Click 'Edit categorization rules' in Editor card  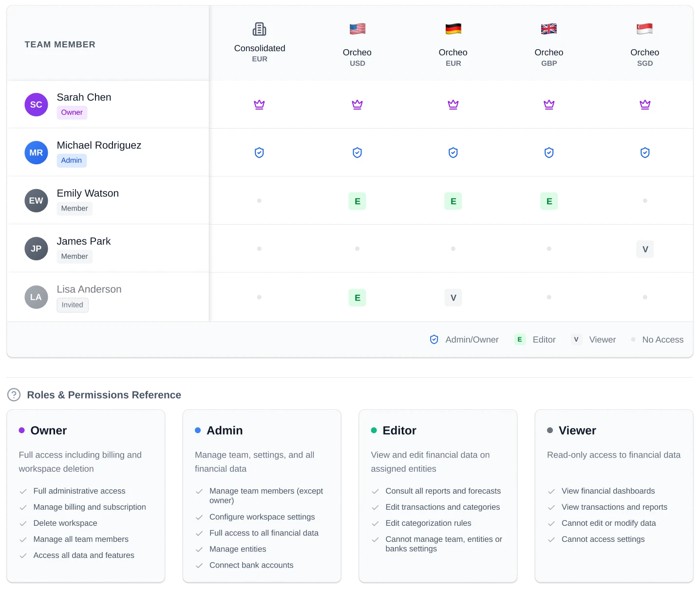coord(428,523)
